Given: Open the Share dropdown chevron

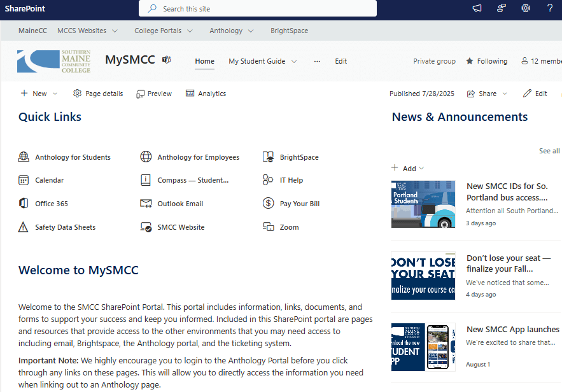Looking at the screenshot, I should 505,94.
